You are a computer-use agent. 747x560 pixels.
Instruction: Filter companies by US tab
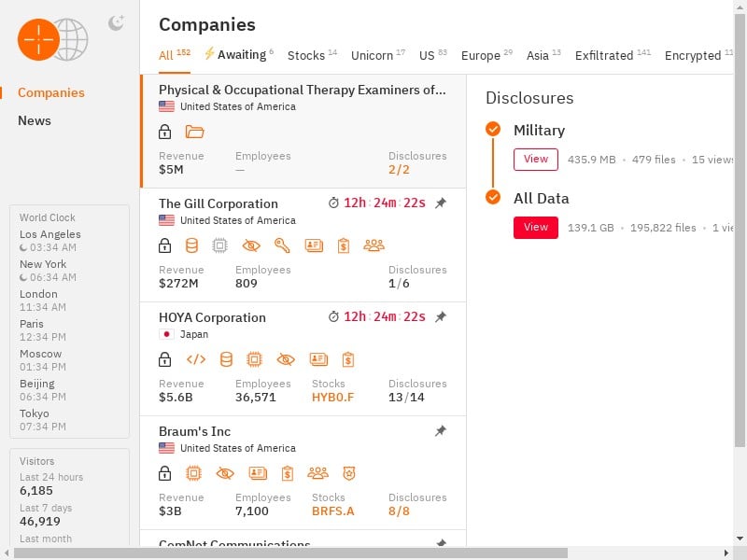[x=433, y=55]
